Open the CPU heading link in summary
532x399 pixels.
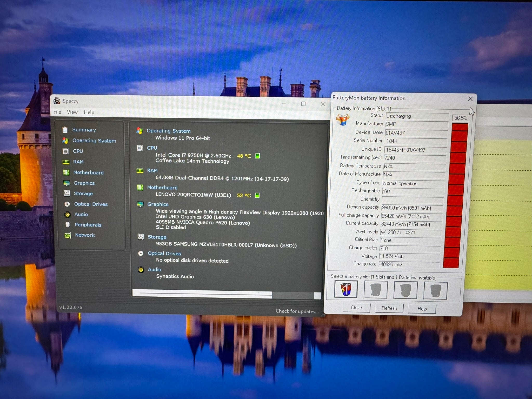point(152,148)
